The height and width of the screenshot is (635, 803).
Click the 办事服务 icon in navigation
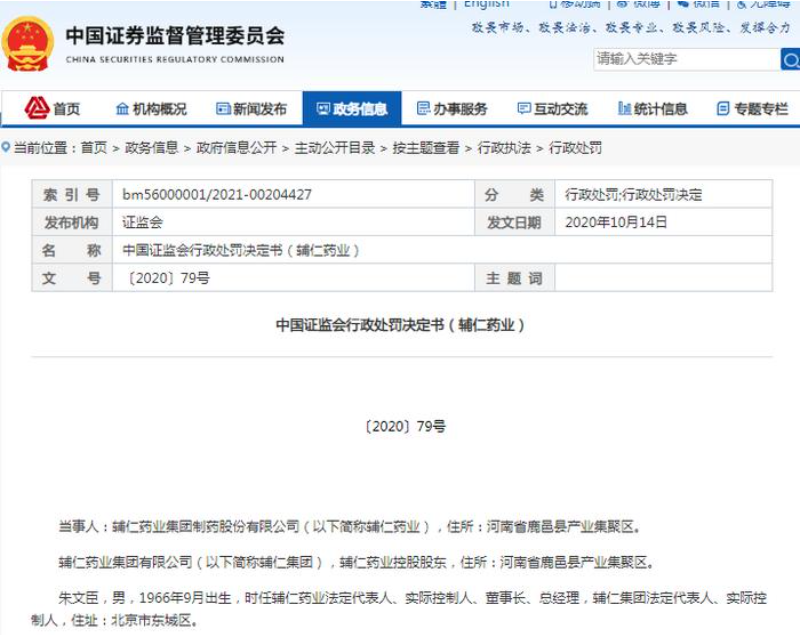coord(423,109)
